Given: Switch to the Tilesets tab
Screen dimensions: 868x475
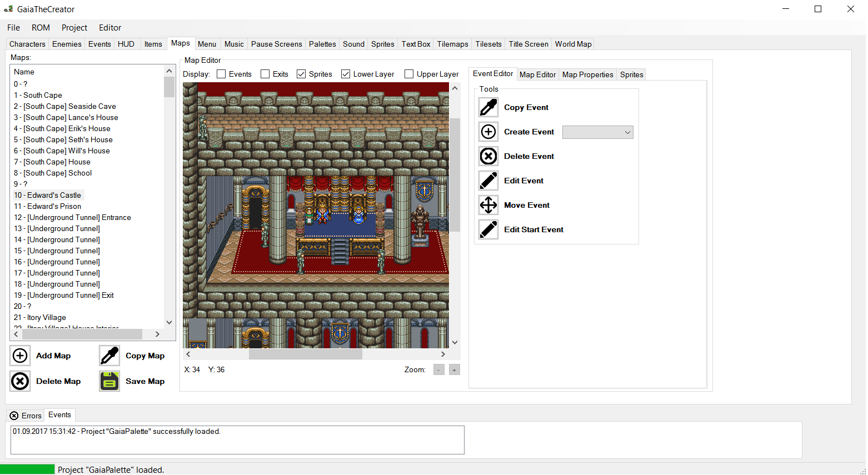Looking at the screenshot, I should pos(488,43).
